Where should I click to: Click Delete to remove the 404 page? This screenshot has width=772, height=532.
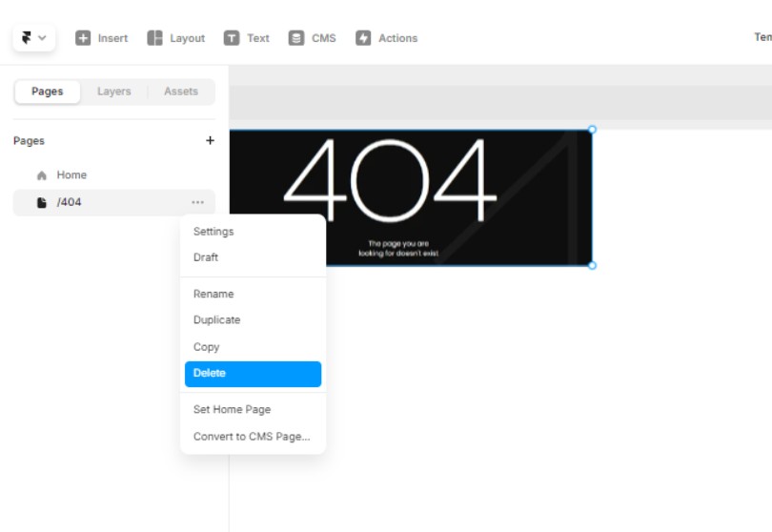210,374
